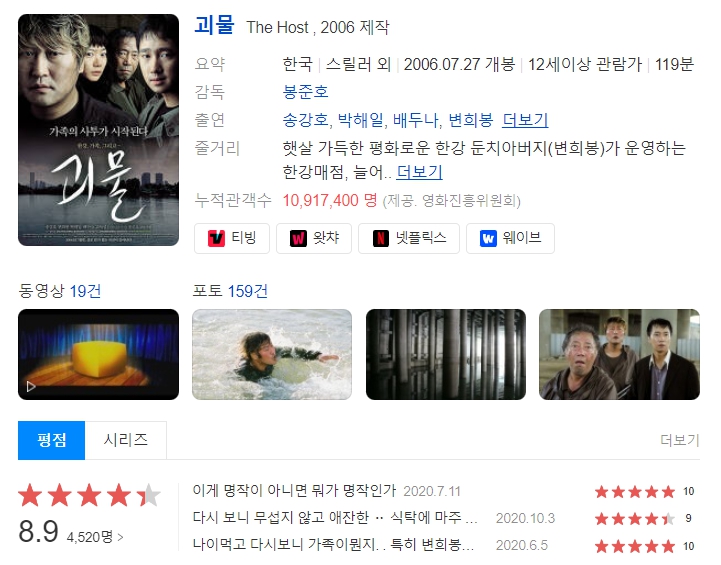Play the video thumbnail with yellow cube
Screen dimensions: 721x565
[x=98, y=354]
